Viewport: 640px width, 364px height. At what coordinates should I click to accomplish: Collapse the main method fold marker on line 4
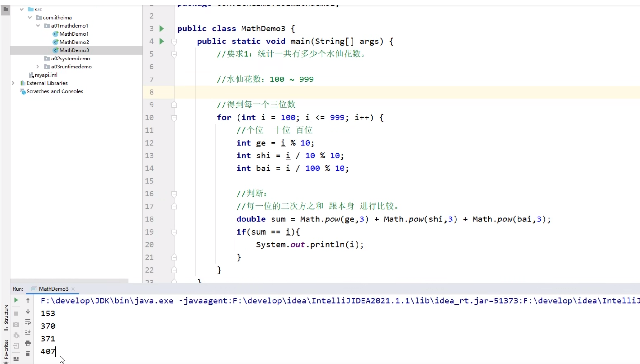[174, 41]
